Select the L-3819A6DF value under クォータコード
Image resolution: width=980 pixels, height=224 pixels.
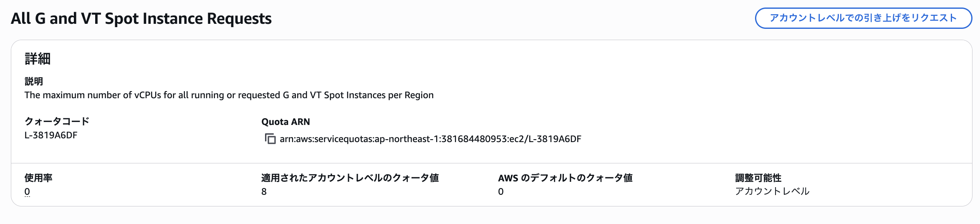point(51,135)
